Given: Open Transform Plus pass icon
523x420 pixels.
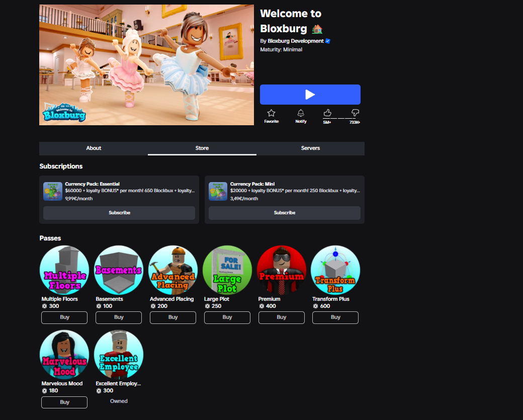Looking at the screenshot, I should pyautogui.click(x=335, y=270).
